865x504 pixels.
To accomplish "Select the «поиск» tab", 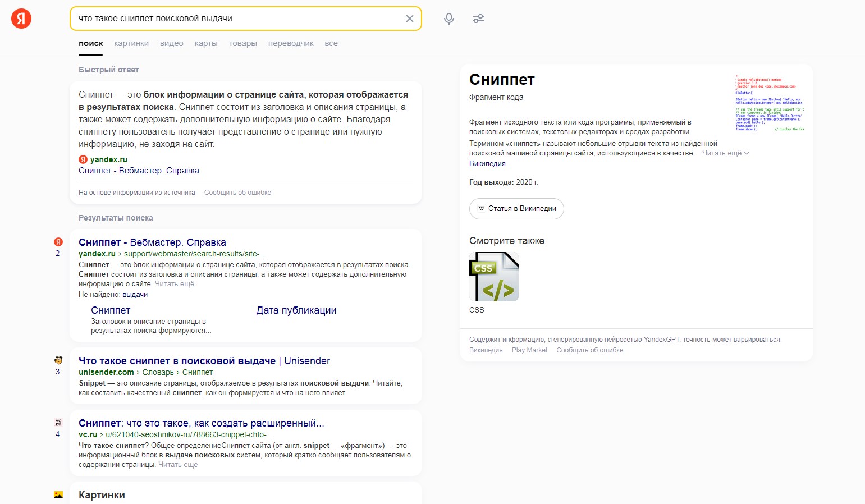I will [x=91, y=43].
